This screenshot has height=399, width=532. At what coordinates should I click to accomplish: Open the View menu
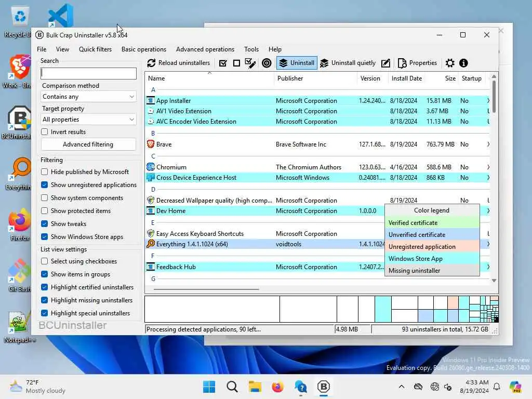62,49
